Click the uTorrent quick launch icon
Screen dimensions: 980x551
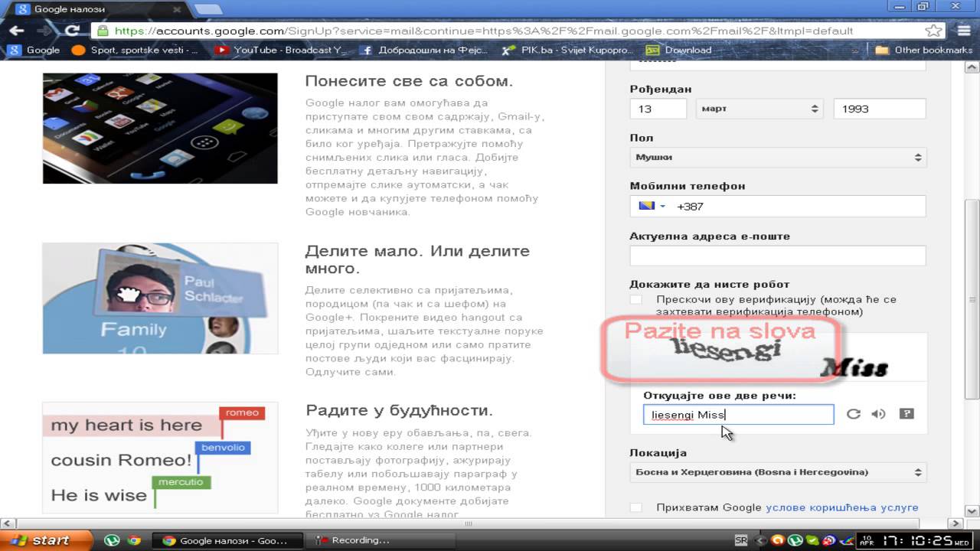click(x=112, y=540)
